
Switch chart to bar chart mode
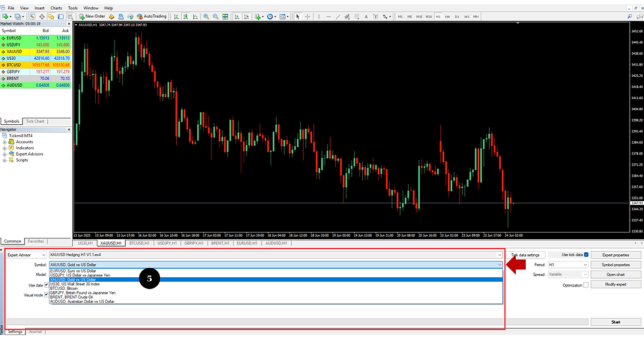[176, 16]
